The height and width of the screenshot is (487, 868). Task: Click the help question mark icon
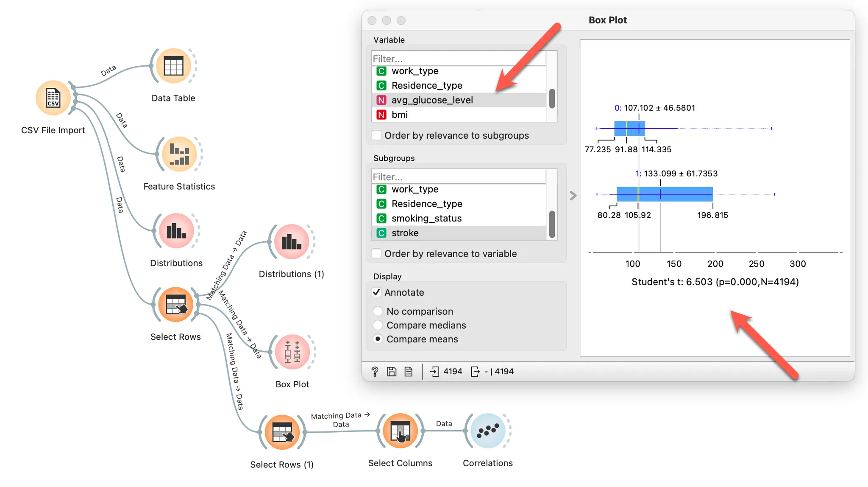pos(375,372)
